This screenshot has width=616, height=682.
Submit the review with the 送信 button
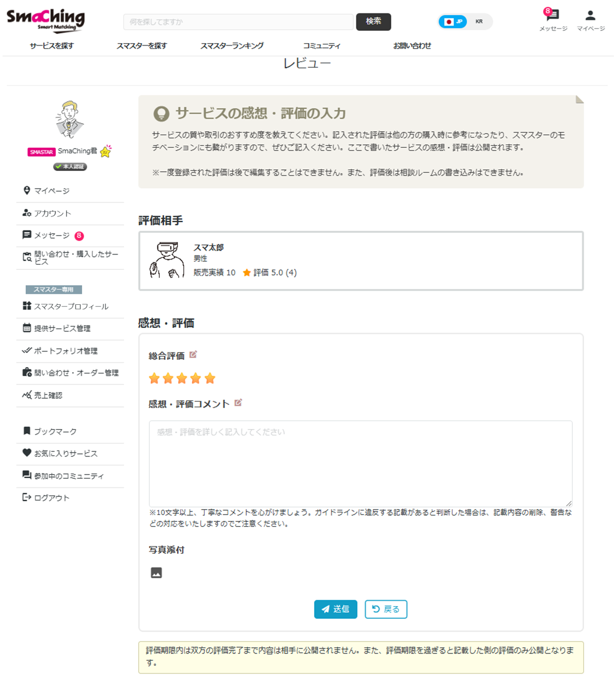[335, 609]
